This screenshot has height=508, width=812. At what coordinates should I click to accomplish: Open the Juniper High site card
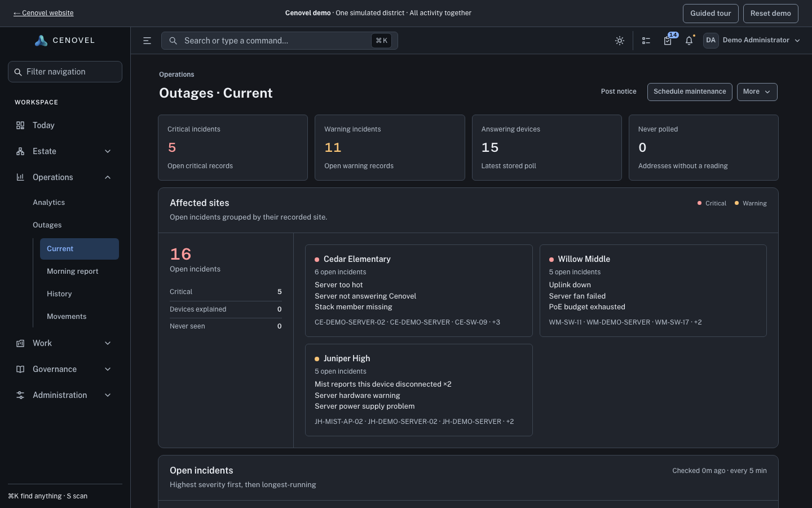pos(418,390)
